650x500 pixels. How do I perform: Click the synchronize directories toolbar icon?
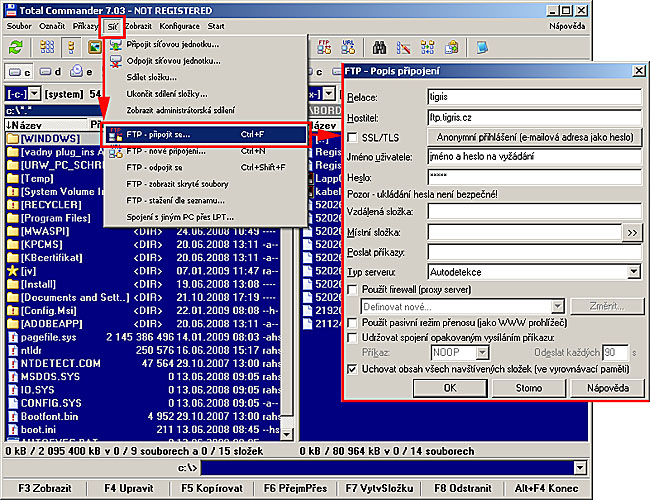(x=427, y=47)
